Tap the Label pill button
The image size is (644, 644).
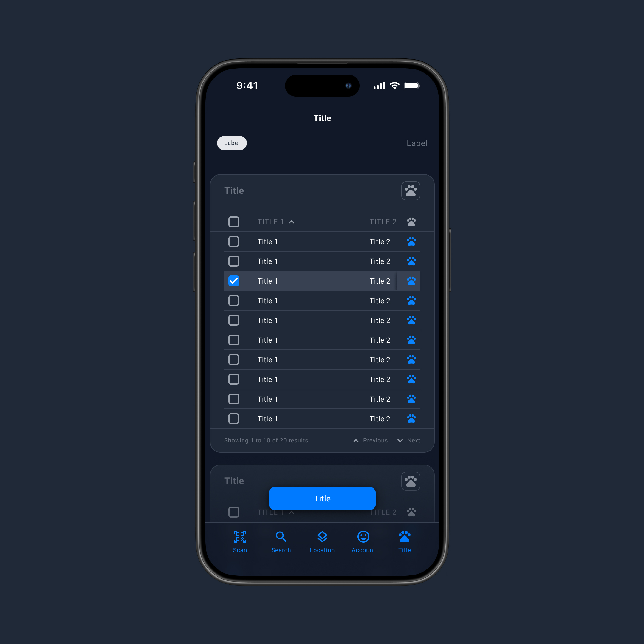pos(232,143)
